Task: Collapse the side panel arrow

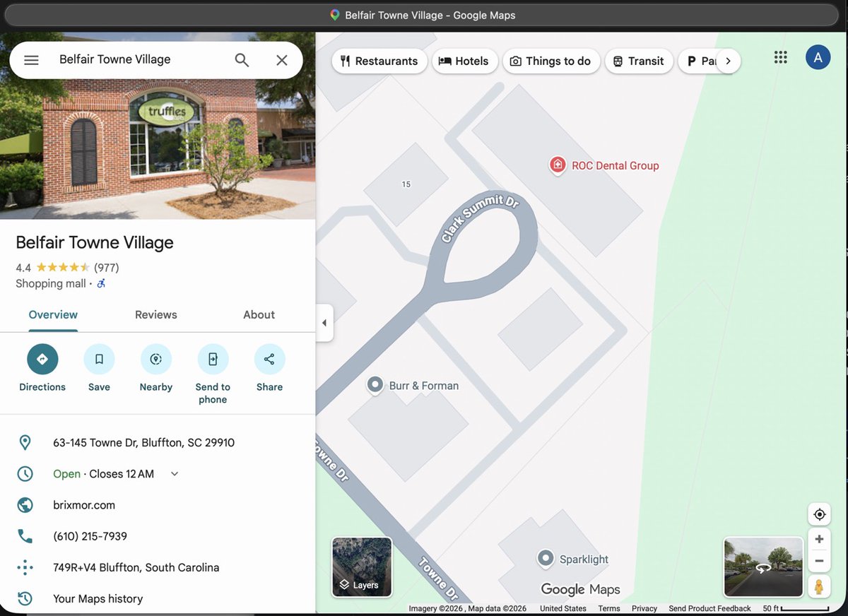Action: [324, 323]
